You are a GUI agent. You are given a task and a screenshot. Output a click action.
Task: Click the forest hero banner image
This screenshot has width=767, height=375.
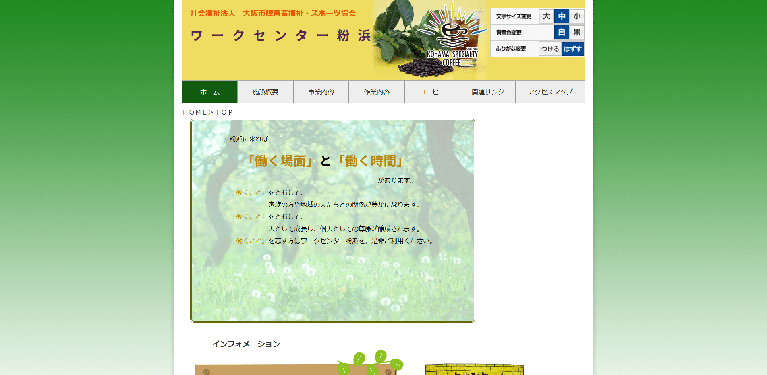333,221
